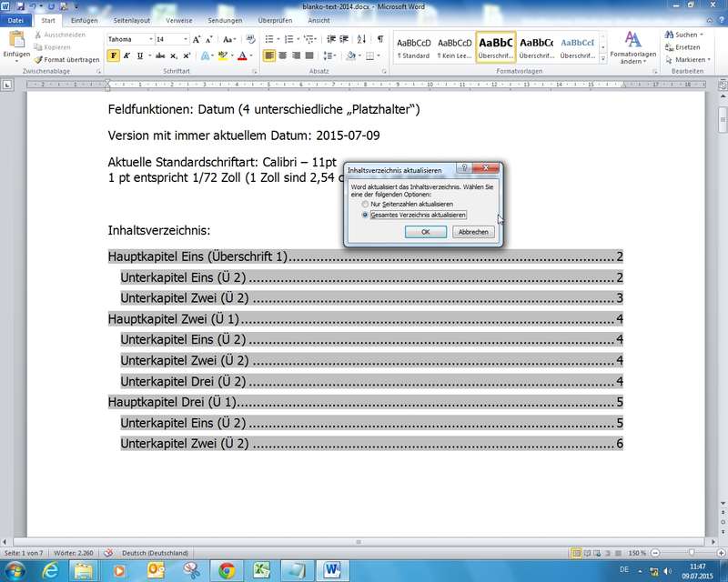728x582 pixels.
Task: Open the line spacing dropdown
Action: (x=329, y=55)
